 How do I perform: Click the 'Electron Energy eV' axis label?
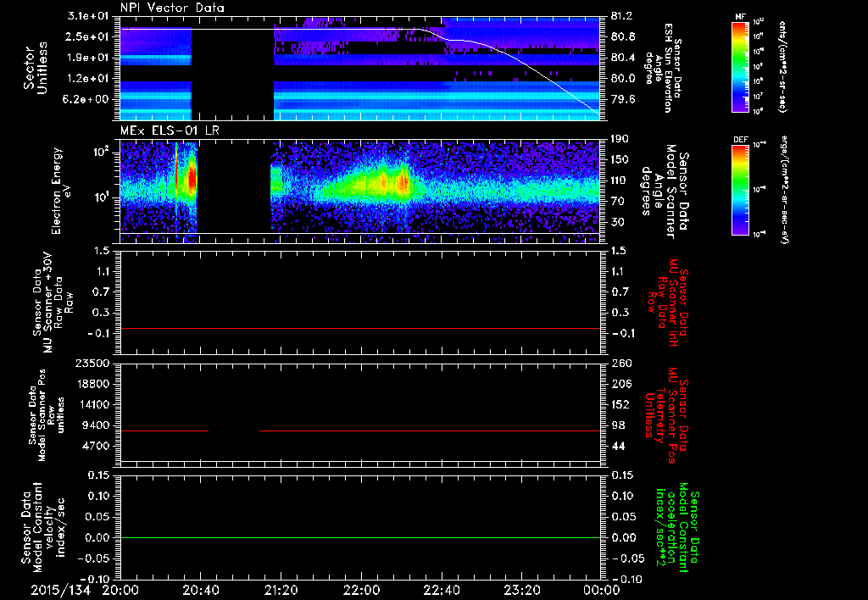(62, 191)
